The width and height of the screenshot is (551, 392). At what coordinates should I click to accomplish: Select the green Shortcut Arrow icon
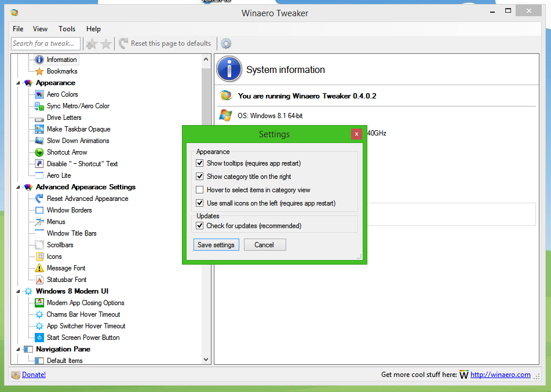tap(39, 152)
